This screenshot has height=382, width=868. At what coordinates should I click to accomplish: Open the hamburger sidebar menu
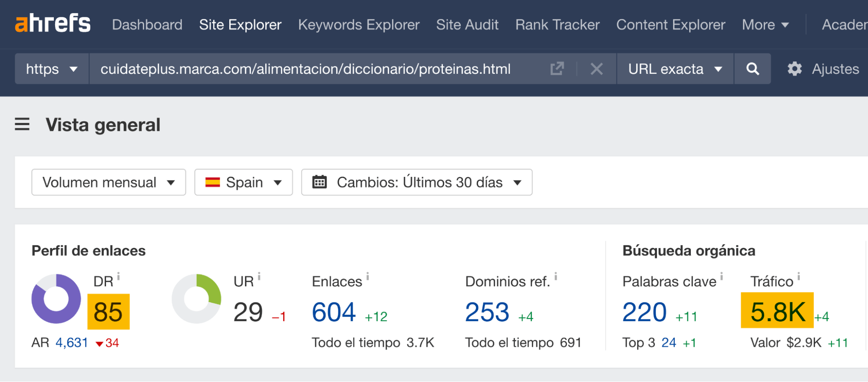coord(22,125)
